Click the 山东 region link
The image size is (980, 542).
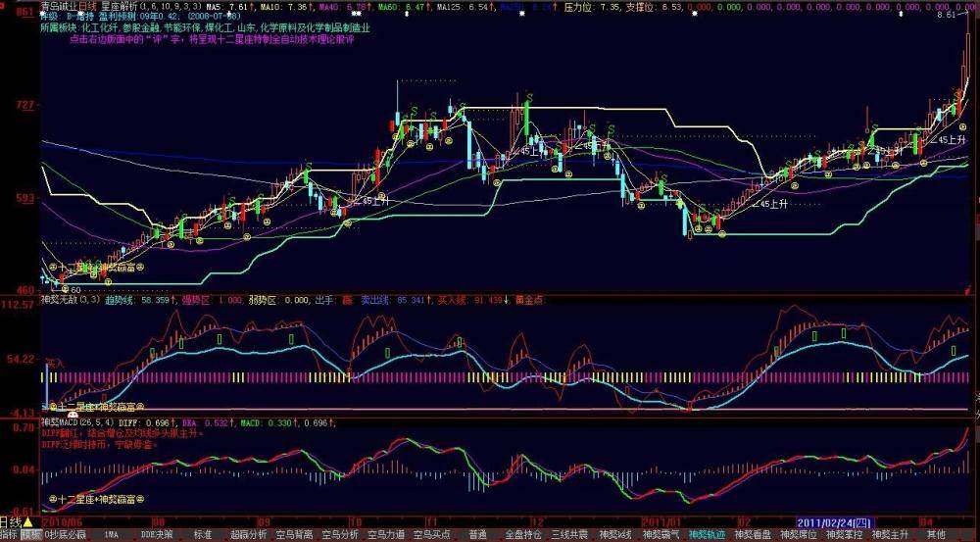[247, 28]
